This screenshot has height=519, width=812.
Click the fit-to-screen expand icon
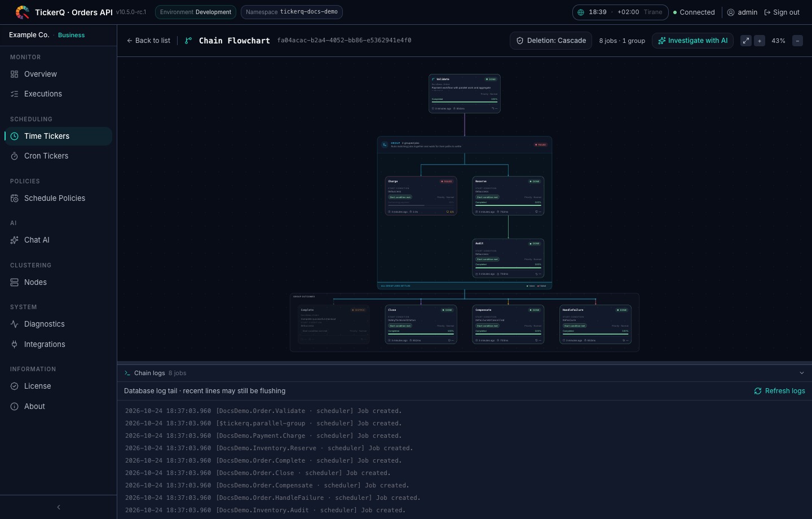(x=746, y=41)
